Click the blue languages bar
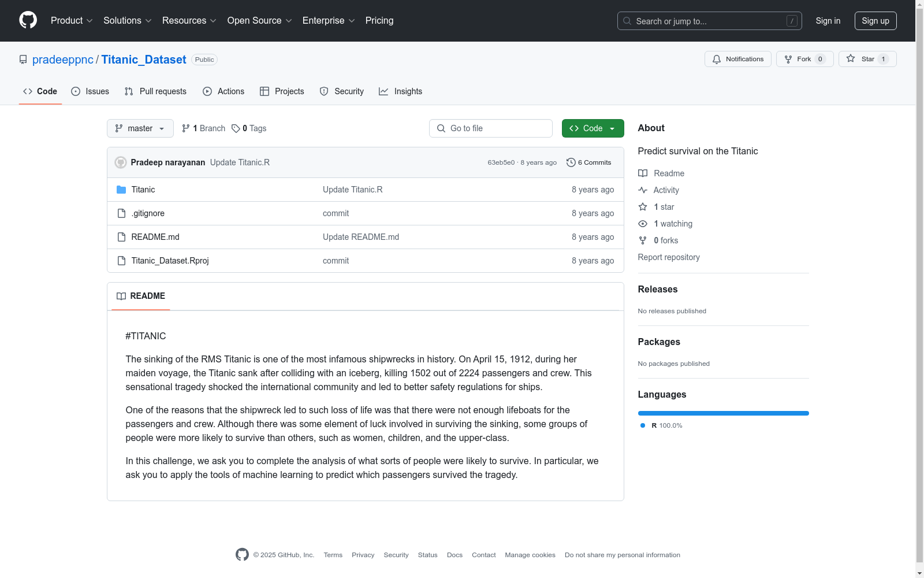Viewport: 924px width, 578px height. coord(724,413)
